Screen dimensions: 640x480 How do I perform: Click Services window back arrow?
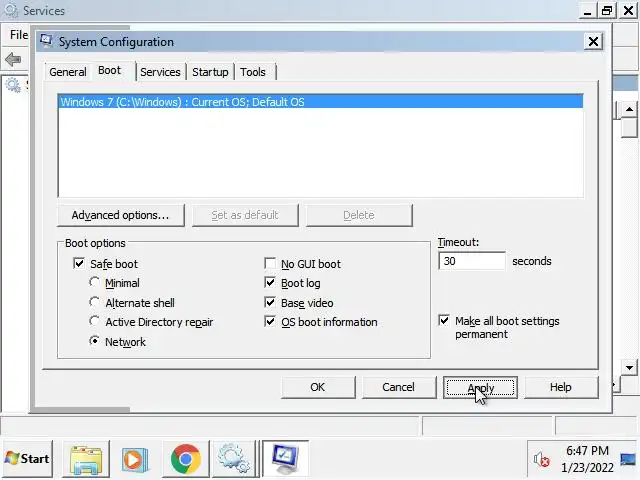coord(13,60)
